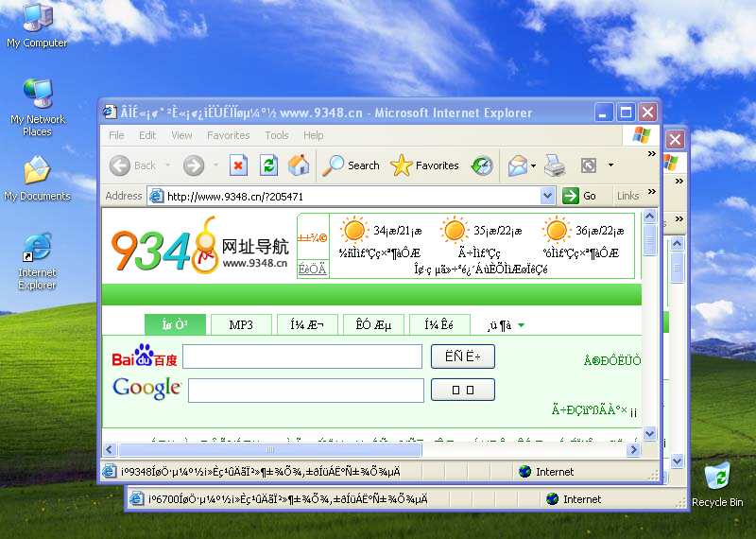The width and height of the screenshot is (756, 539).
Task: Open the Tools menu
Action: (x=276, y=135)
